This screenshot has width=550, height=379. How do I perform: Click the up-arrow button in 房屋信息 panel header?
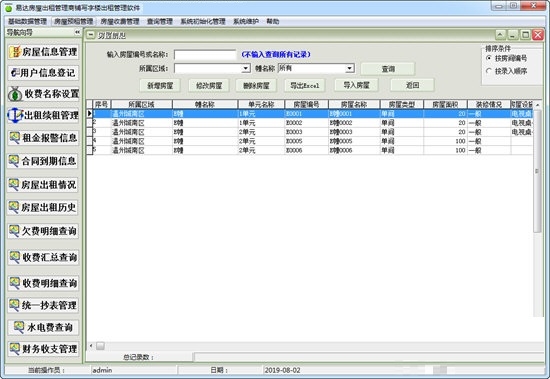[501, 35]
